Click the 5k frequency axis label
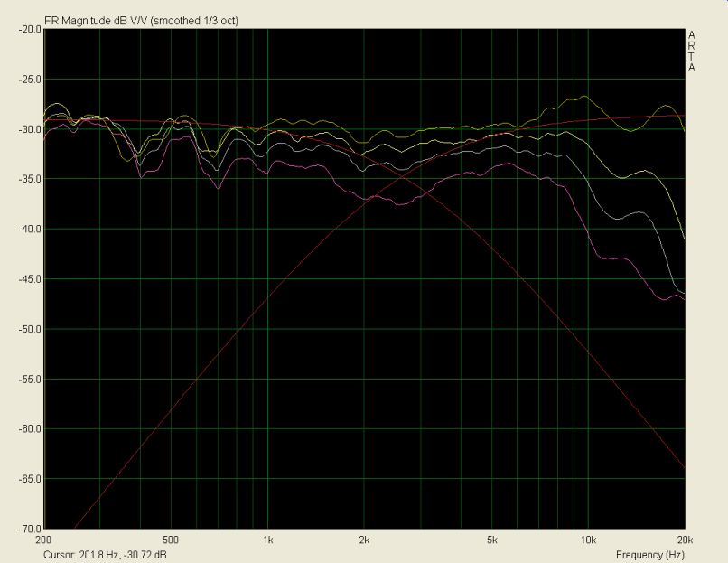 pos(492,540)
